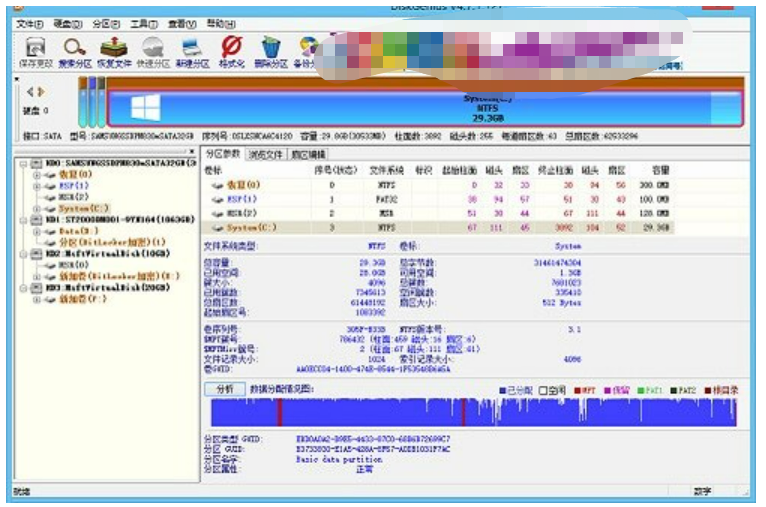Expand the ESP(1) partition in tree
Image resolution: width=766 pixels, height=507 pixels.
click(x=37, y=186)
